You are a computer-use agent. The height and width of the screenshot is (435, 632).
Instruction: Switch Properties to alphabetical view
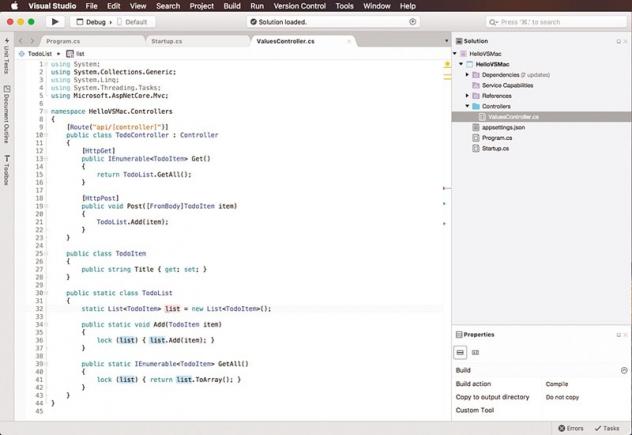[x=476, y=352]
